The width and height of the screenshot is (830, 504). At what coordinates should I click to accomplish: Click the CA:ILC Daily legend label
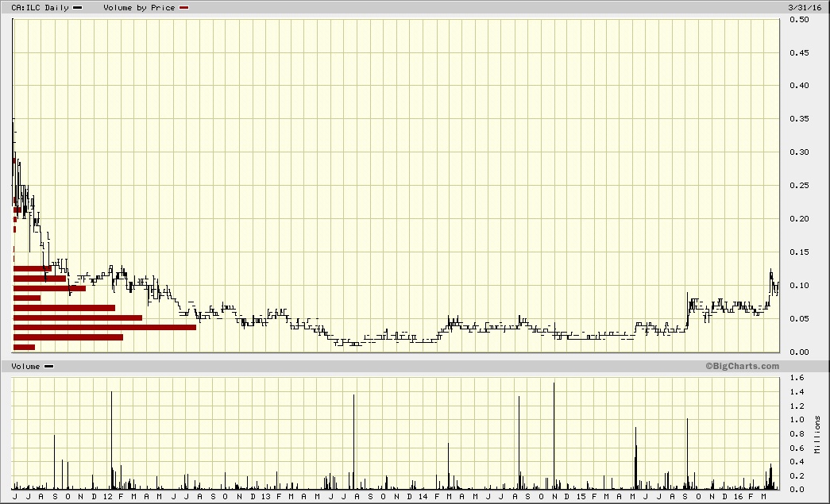35,7
